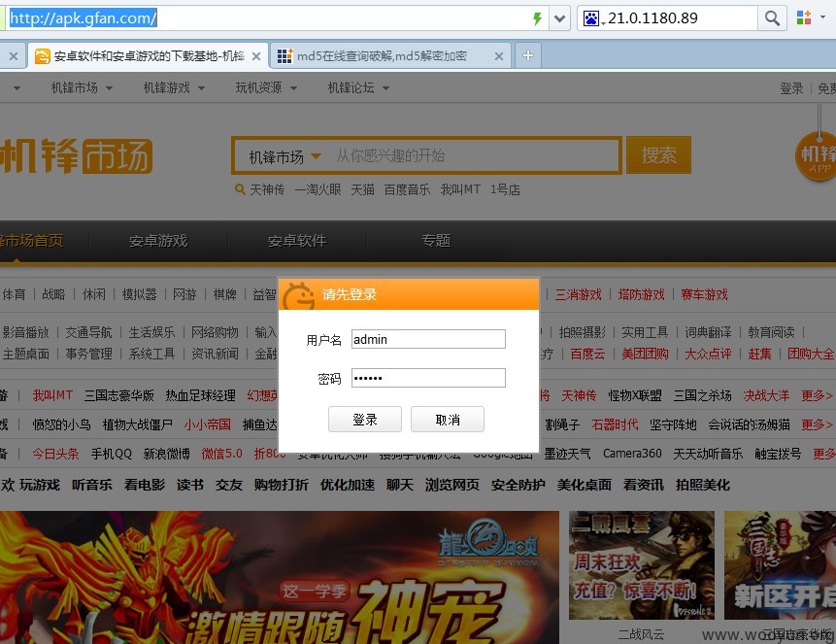Click the 三消游戏 category link
Image resolution: width=836 pixels, height=644 pixels.
click(x=578, y=294)
